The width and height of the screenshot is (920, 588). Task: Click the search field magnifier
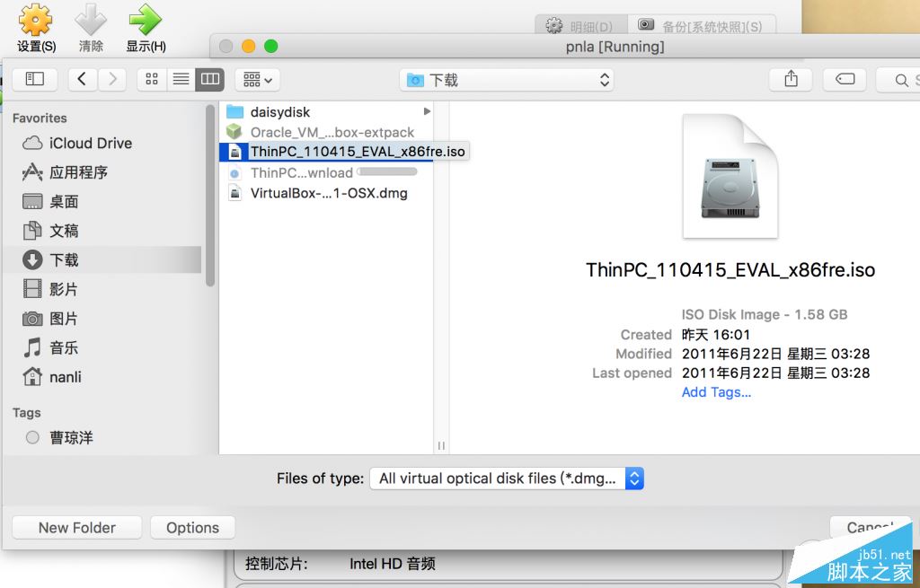click(901, 80)
